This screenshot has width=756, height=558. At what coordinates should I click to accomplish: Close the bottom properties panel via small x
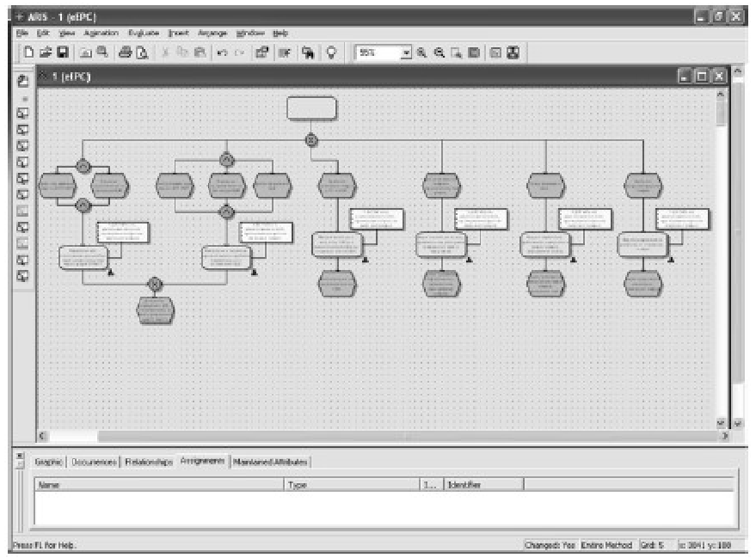point(20,455)
